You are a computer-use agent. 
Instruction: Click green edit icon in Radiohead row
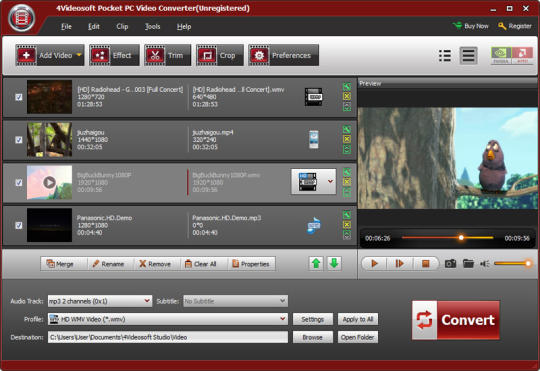tap(347, 87)
